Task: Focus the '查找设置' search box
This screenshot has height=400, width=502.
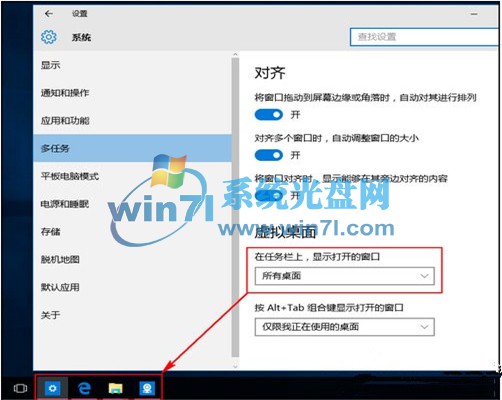Action: [424, 37]
